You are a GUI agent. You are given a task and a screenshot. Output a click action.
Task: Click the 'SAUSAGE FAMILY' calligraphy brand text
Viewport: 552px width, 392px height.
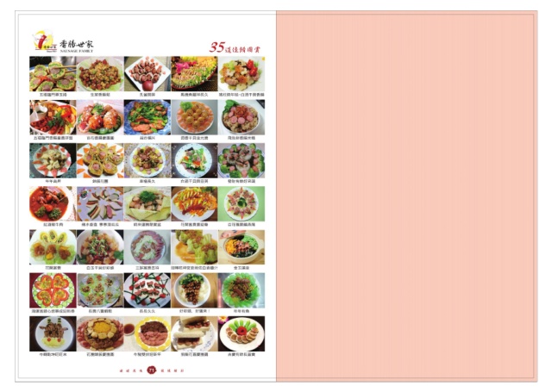pyautogui.click(x=77, y=47)
